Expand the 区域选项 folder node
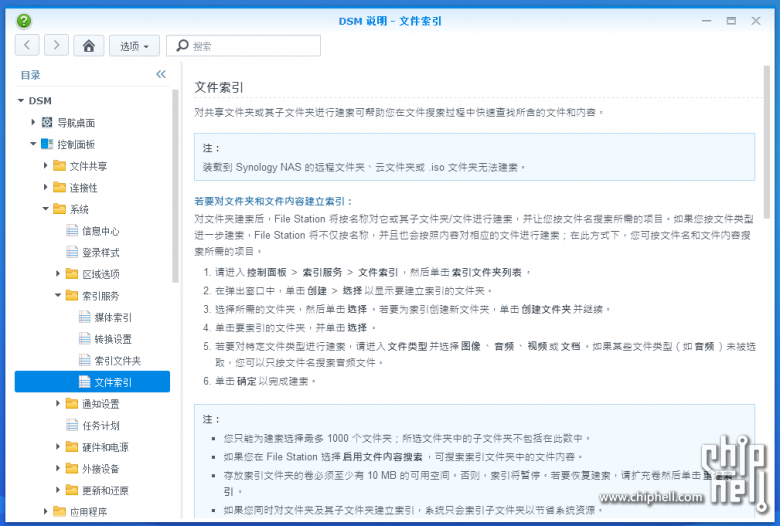Image resolution: width=780 pixels, height=526 pixels. point(58,274)
